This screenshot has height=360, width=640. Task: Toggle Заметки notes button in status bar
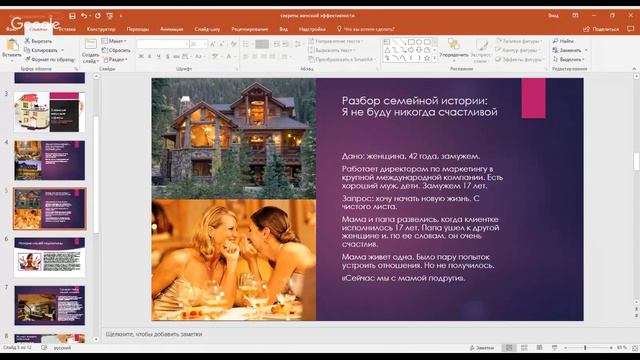pos(482,348)
